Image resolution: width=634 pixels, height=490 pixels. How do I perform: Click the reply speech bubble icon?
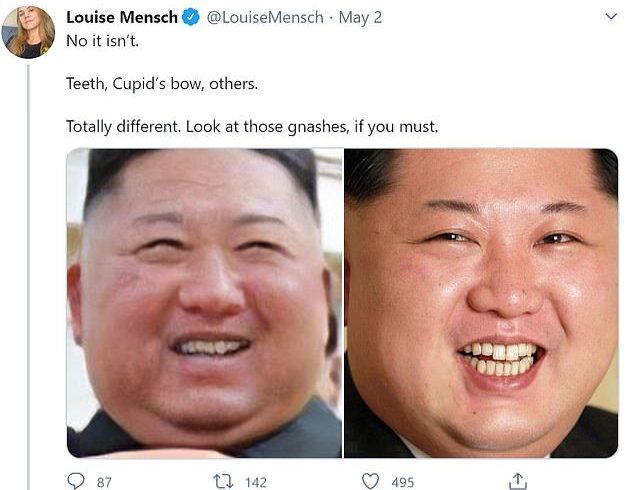[76, 481]
